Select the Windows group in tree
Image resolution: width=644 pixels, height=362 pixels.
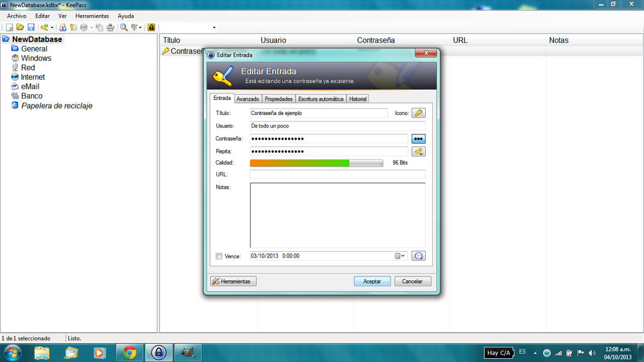[36, 58]
